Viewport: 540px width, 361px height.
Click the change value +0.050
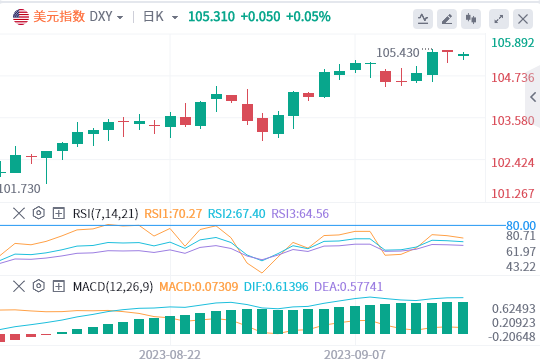point(260,17)
